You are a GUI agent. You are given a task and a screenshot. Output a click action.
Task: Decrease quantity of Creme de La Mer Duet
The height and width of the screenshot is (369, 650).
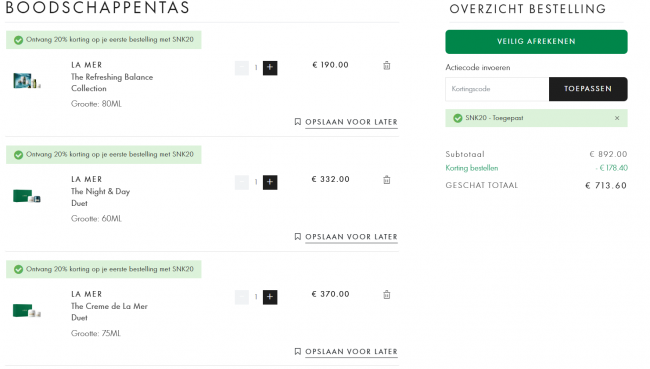click(x=242, y=297)
